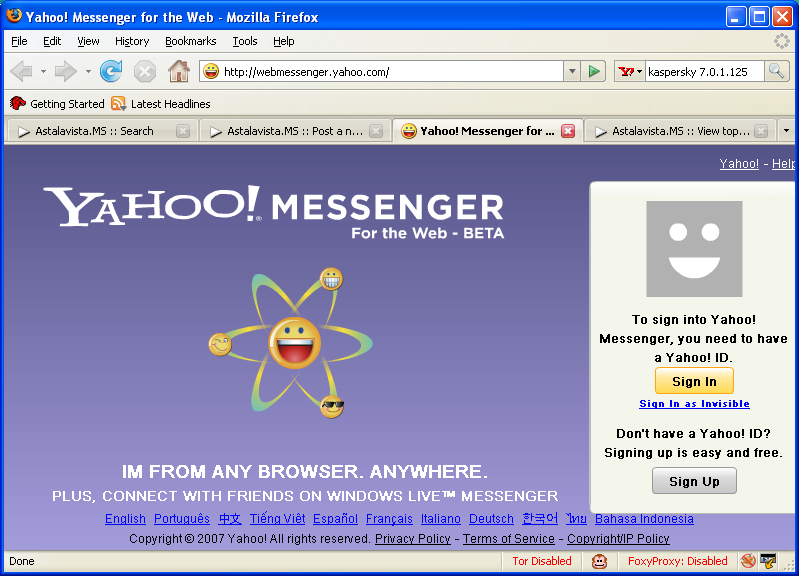
Task: Click the search magnifier icon
Action: 777,71
